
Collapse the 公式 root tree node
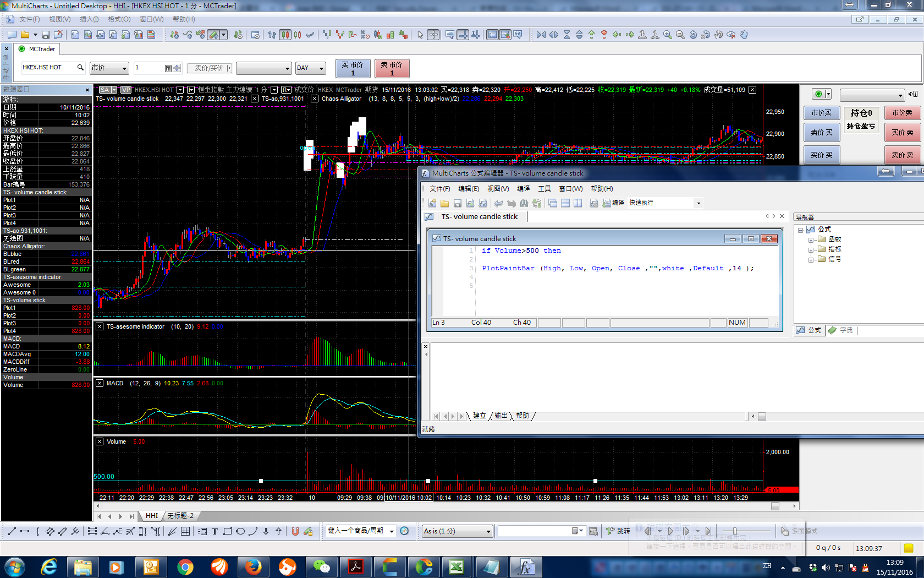point(801,230)
